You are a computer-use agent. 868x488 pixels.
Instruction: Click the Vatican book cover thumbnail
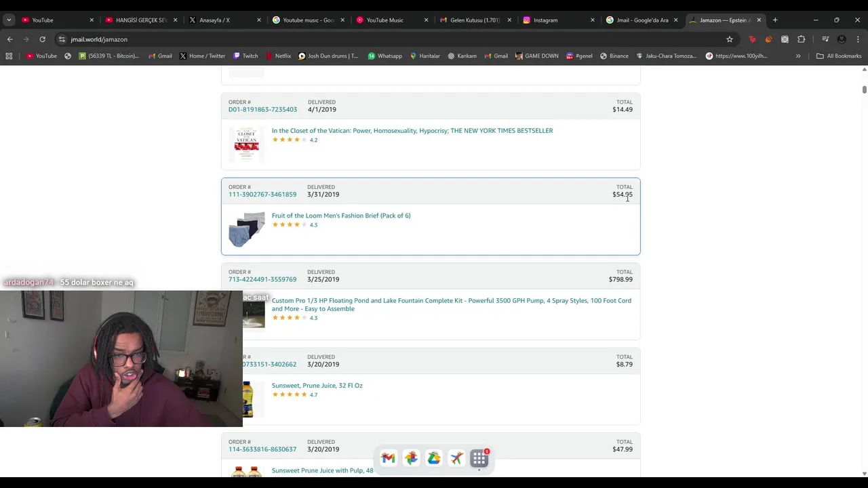247,144
